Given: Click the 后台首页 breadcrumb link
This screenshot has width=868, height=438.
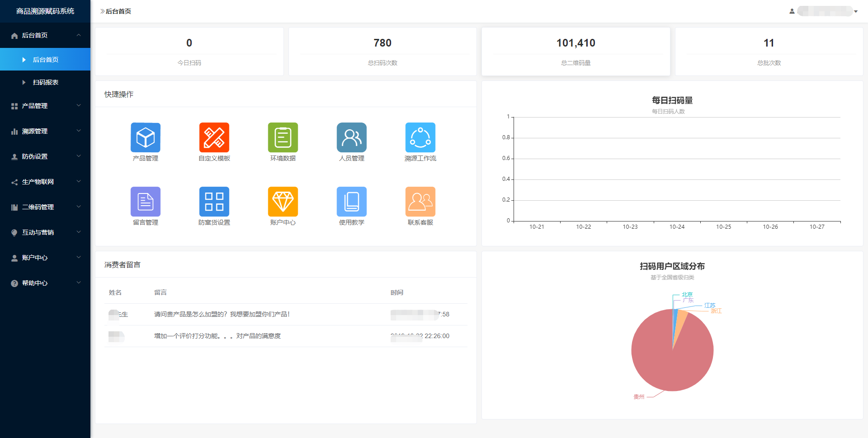Looking at the screenshot, I should (x=118, y=11).
